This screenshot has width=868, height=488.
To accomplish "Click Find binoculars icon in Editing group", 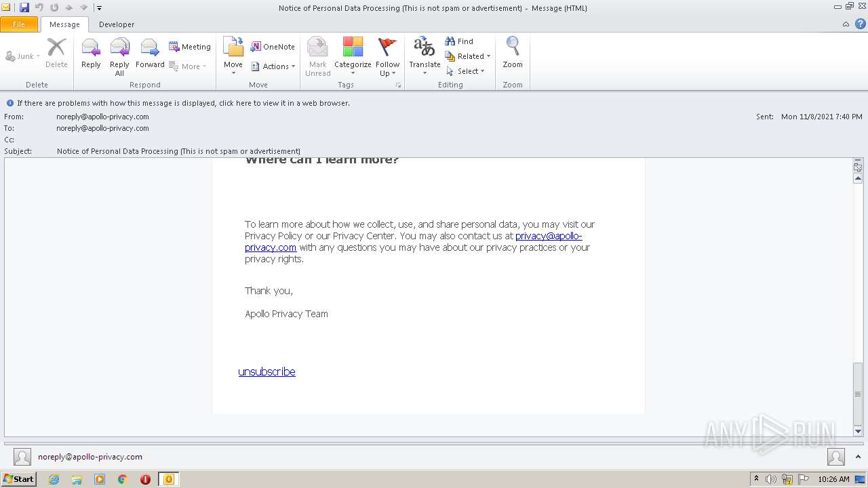I will pyautogui.click(x=459, y=41).
